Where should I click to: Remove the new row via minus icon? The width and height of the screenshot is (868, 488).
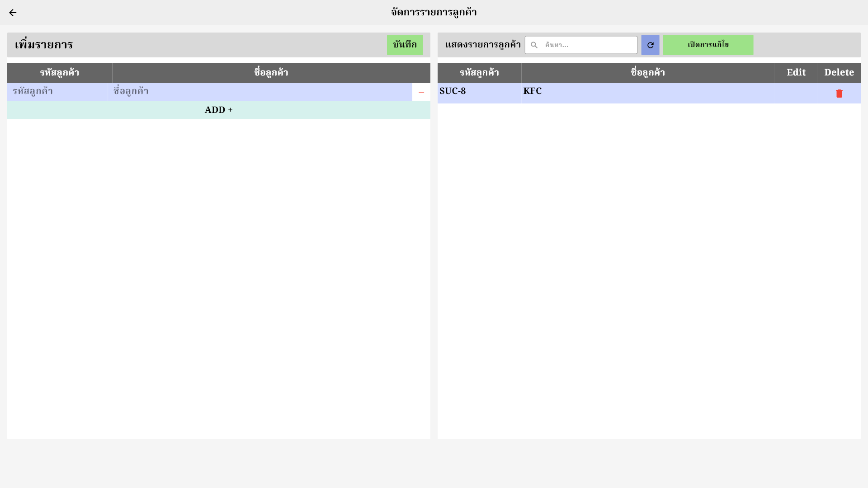coord(421,92)
